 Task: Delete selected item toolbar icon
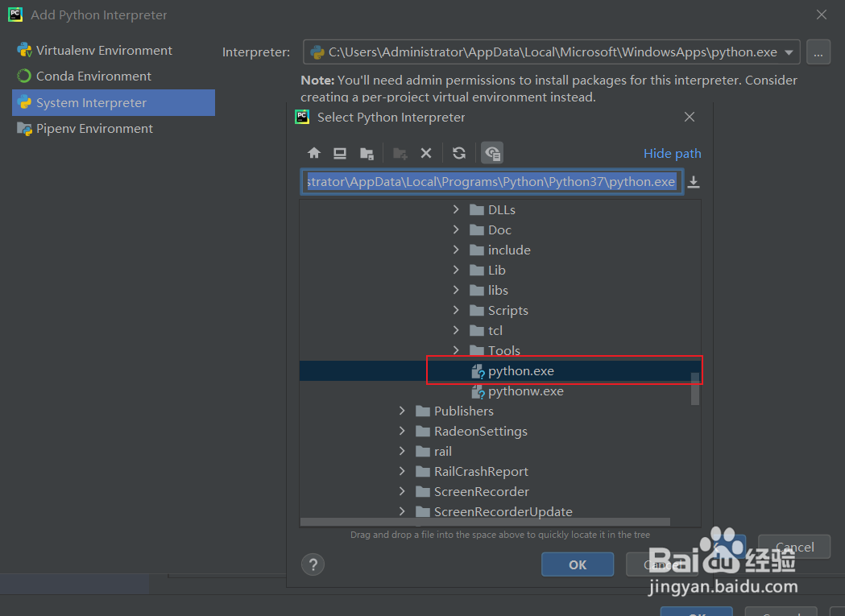[426, 154]
